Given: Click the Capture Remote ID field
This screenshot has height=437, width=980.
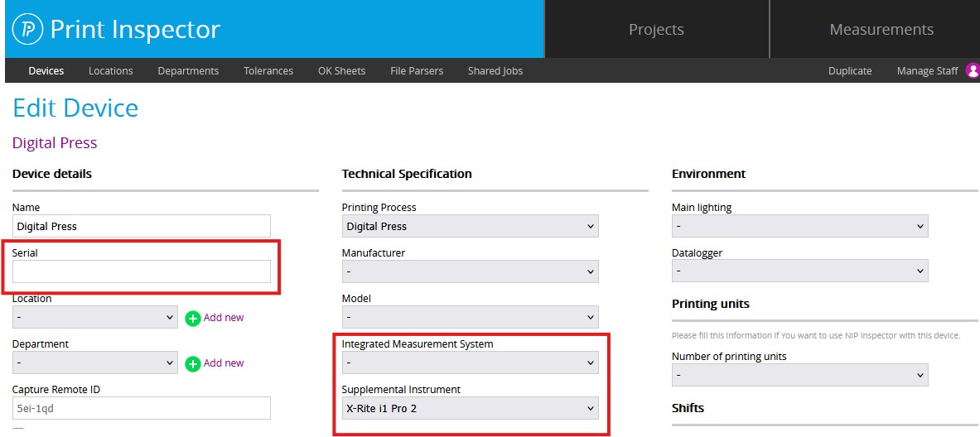Looking at the screenshot, I should point(142,408).
